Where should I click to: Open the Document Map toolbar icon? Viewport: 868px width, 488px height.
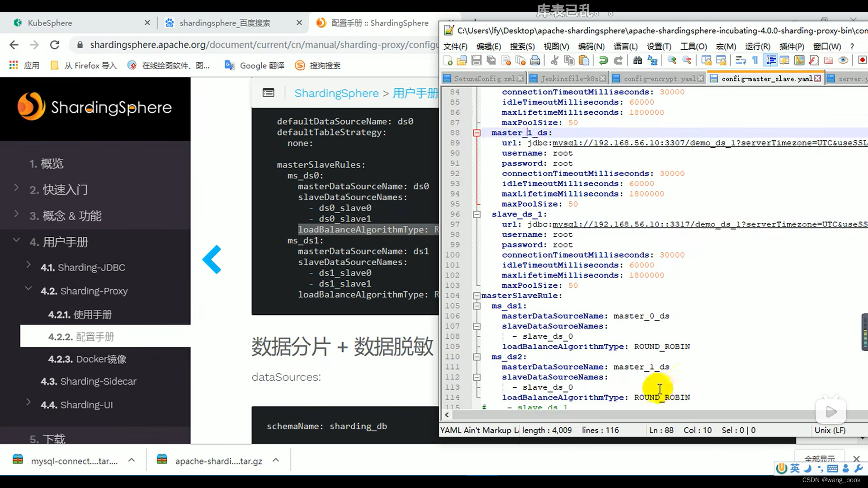tap(799, 60)
